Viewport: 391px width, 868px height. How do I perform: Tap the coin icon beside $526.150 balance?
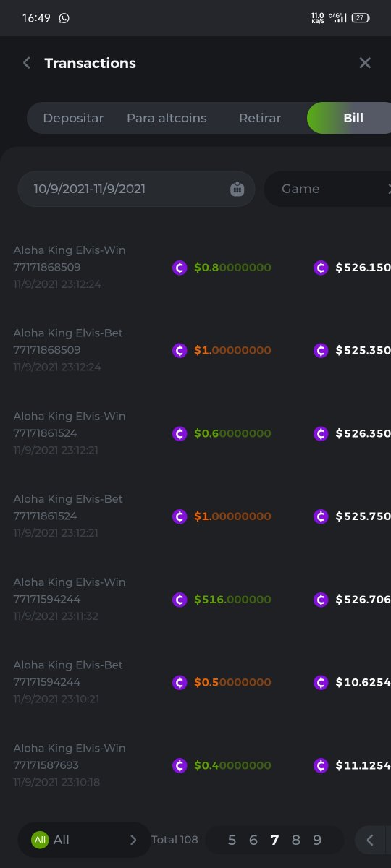(321, 268)
